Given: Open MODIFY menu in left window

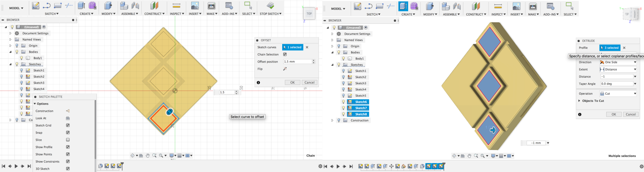Looking at the screenshot, I should (108, 14).
